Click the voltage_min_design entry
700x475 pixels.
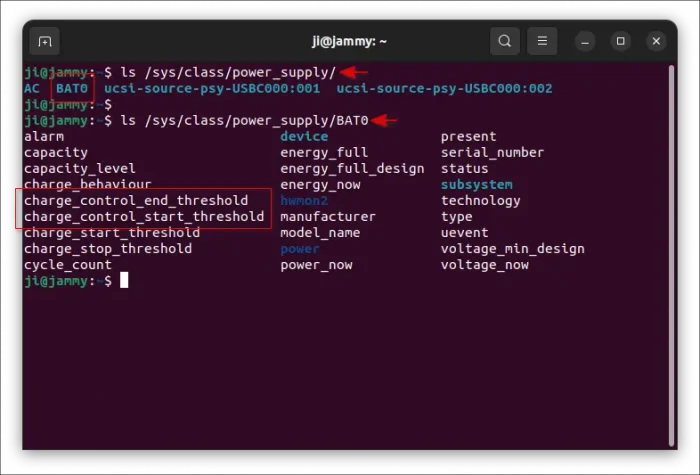(x=512, y=248)
